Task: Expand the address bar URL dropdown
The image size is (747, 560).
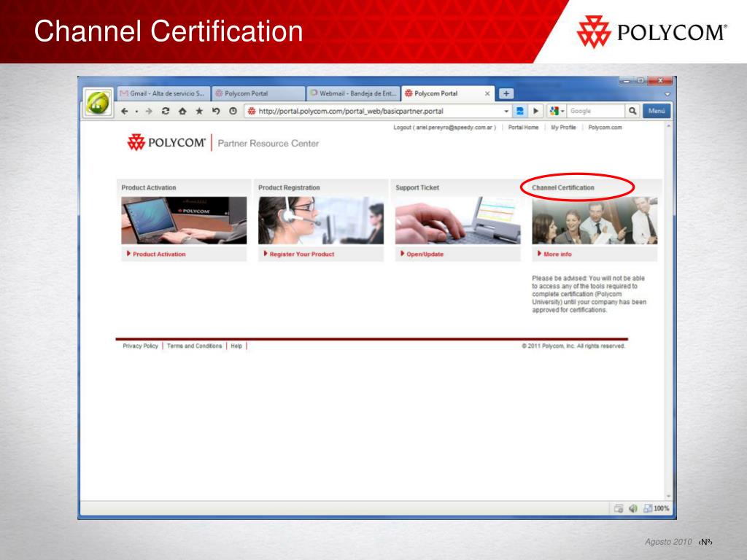Action: click(506, 111)
